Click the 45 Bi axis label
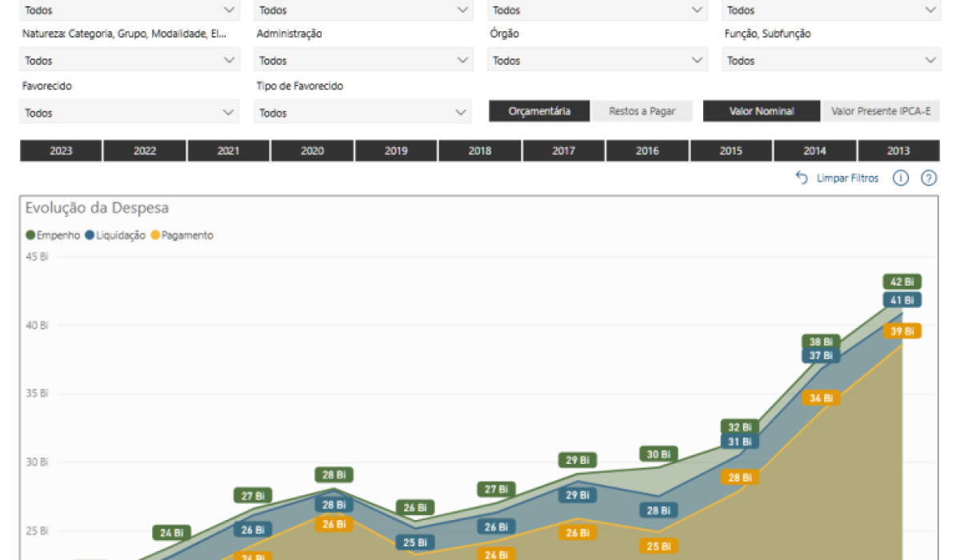Viewport: 960px width, 560px height. pos(38,257)
